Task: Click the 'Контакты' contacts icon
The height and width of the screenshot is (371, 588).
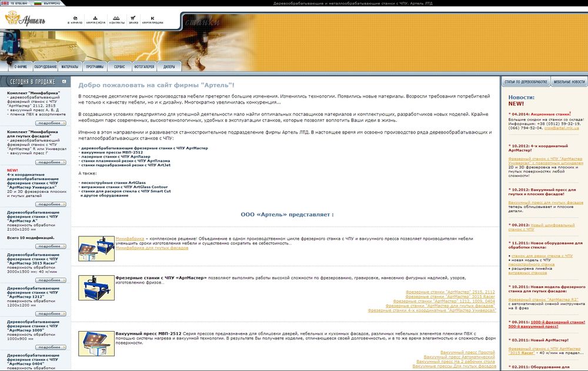Action: point(116,18)
